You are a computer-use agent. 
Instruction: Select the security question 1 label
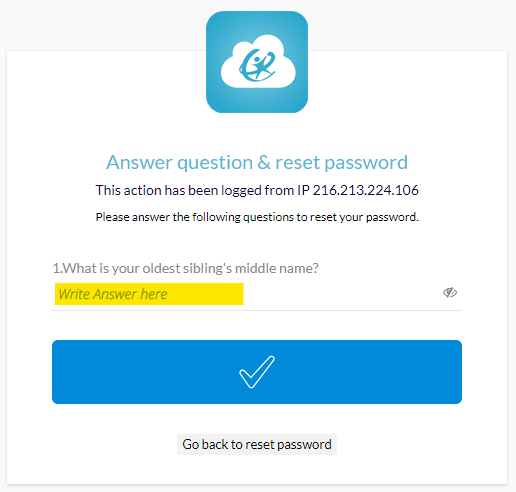tap(186, 268)
